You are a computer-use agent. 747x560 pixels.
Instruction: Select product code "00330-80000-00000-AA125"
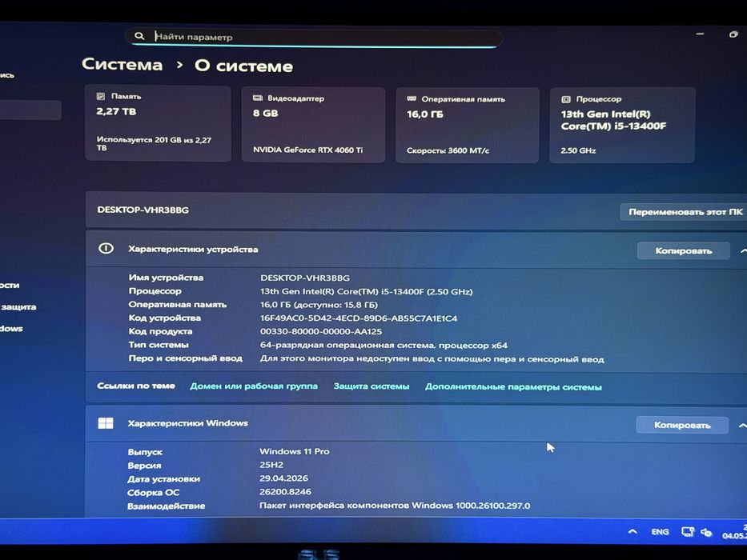click(320, 331)
